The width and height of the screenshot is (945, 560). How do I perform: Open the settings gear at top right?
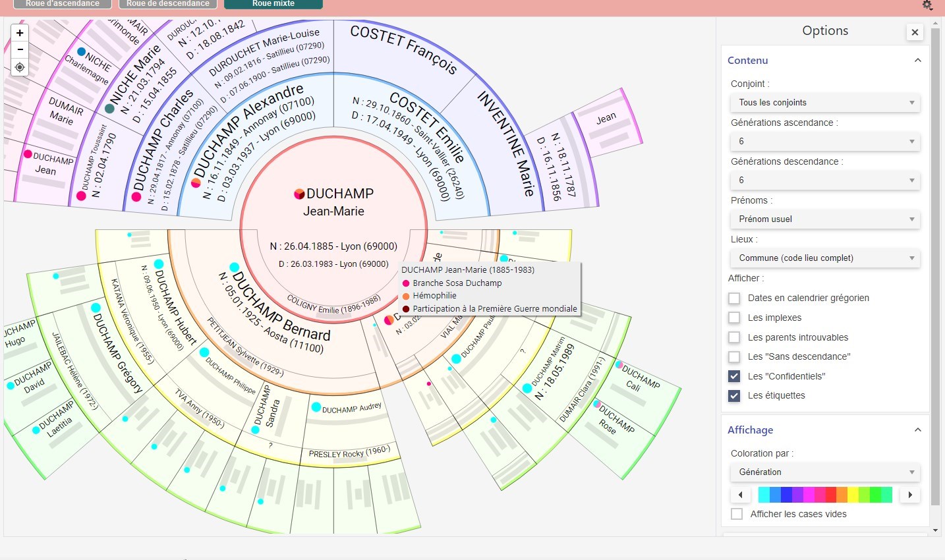coord(927,5)
